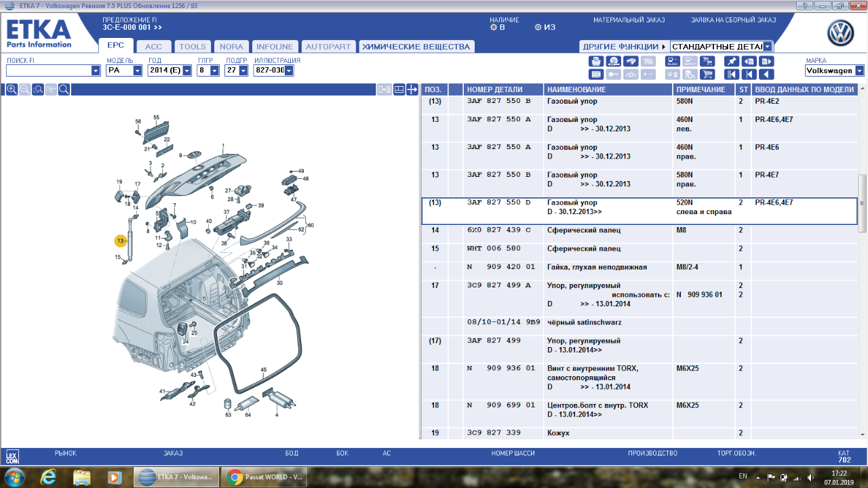Open the ХИМИЧЕСКИЕ ВЕЩЕСТВА tab
The width and height of the screenshot is (868, 488).
click(416, 47)
